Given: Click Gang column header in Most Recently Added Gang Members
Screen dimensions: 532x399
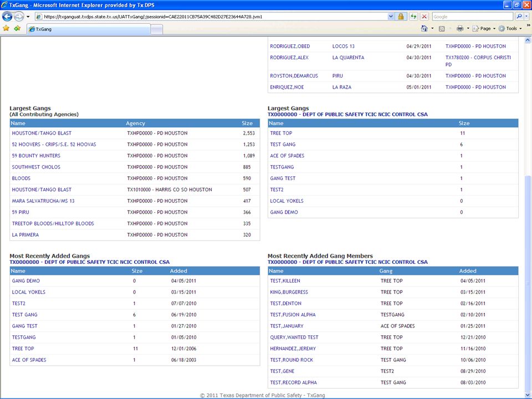Looking at the screenshot, I should click(x=386, y=271).
